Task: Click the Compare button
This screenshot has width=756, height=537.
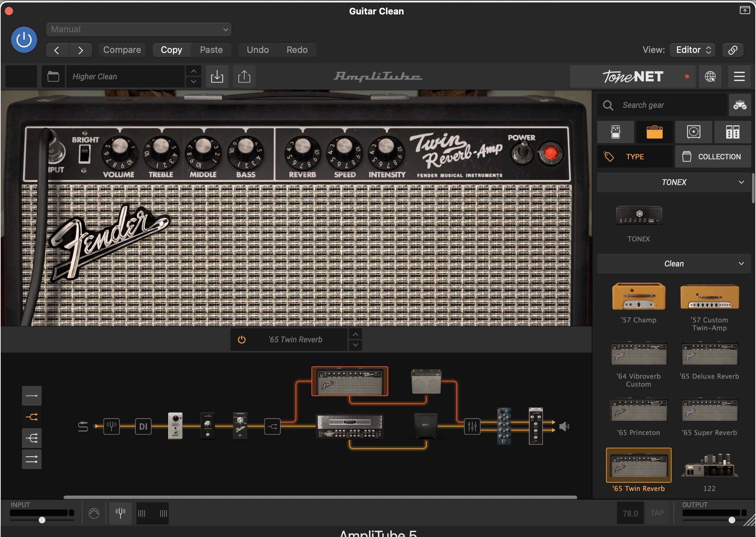Action: tap(122, 50)
